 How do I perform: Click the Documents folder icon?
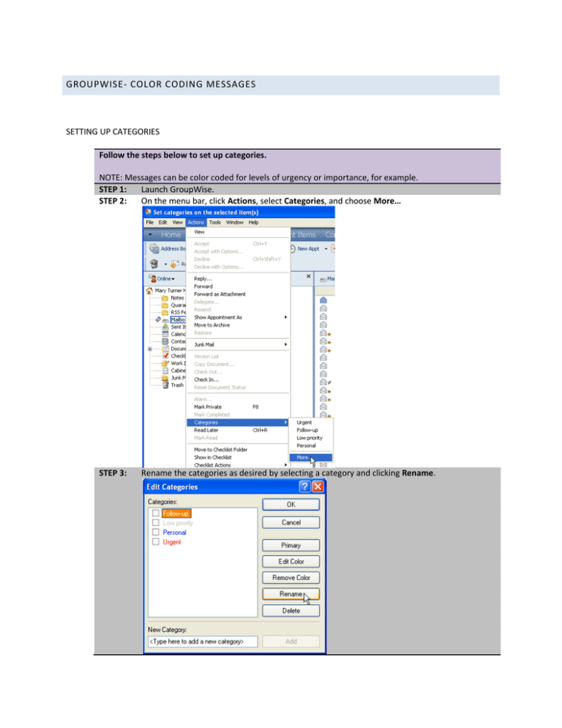(x=165, y=348)
